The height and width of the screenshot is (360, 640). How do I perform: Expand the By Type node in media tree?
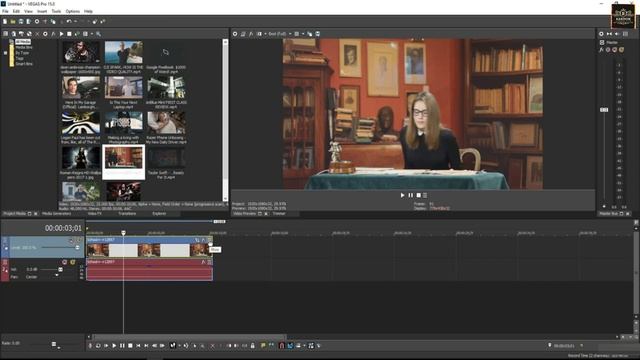(x=5, y=53)
